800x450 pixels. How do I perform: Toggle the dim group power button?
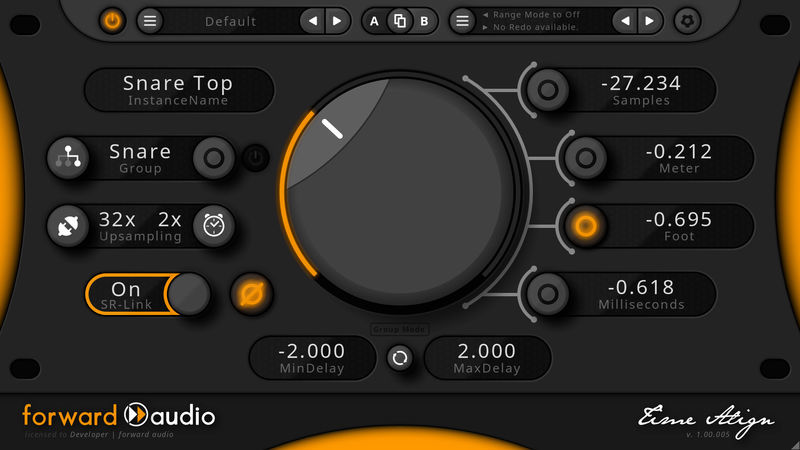pos(256,158)
